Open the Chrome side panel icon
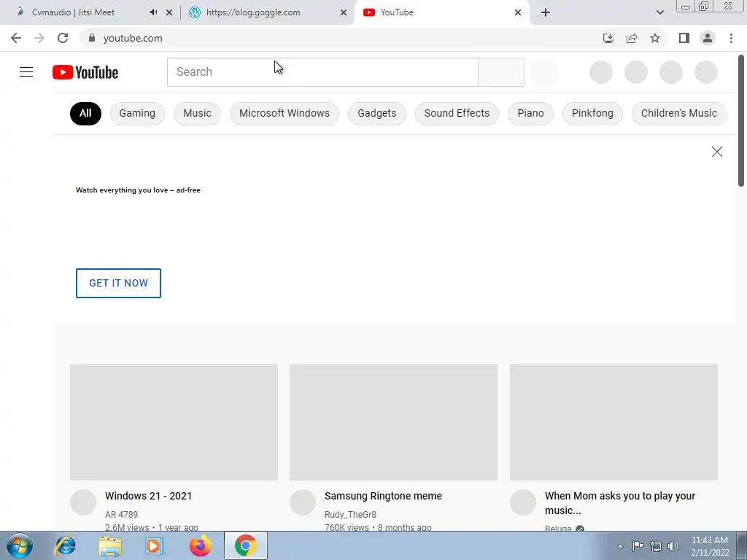 [x=684, y=38]
